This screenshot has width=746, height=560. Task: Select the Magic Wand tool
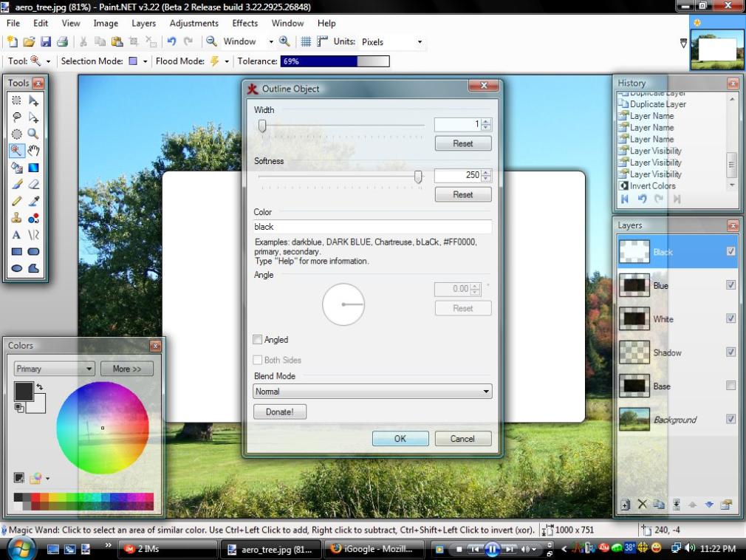16,151
